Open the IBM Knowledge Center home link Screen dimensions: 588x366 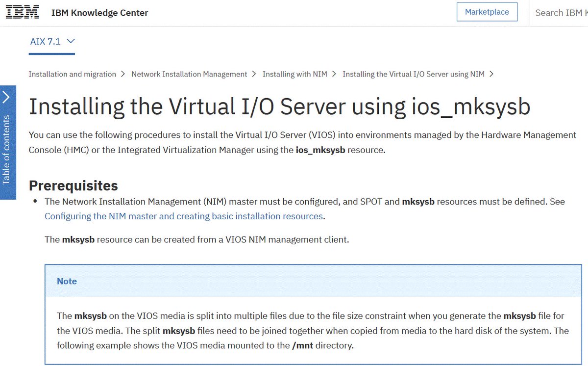point(99,13)
